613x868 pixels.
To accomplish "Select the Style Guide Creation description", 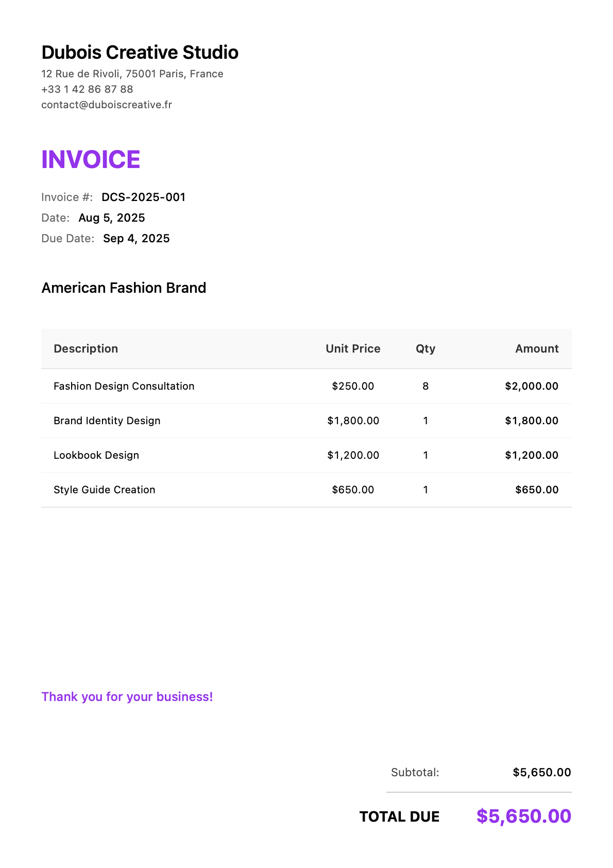I will (105, 490).
